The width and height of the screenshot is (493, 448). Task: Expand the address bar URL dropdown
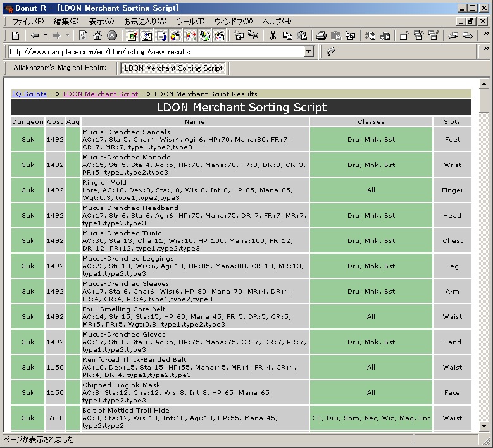pyautogui.click(x=309, y=51)
